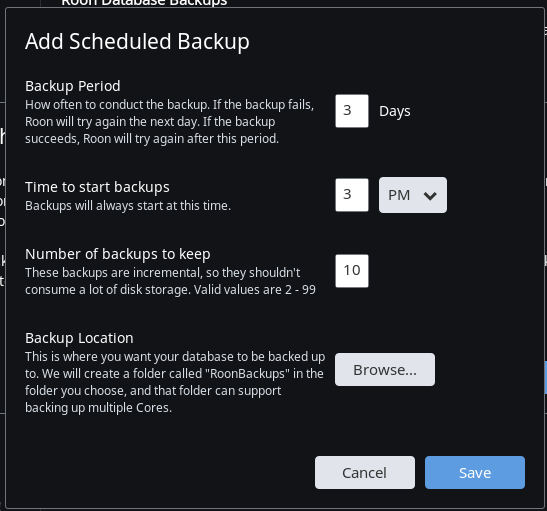
Task: Click the 'How often to conduct the backup' description
Action: (169, 122)
